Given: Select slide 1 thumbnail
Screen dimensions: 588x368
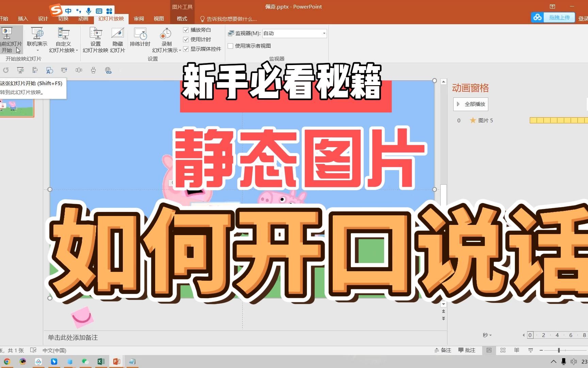Looking at the screenshot, I should [x=17, y=108].
